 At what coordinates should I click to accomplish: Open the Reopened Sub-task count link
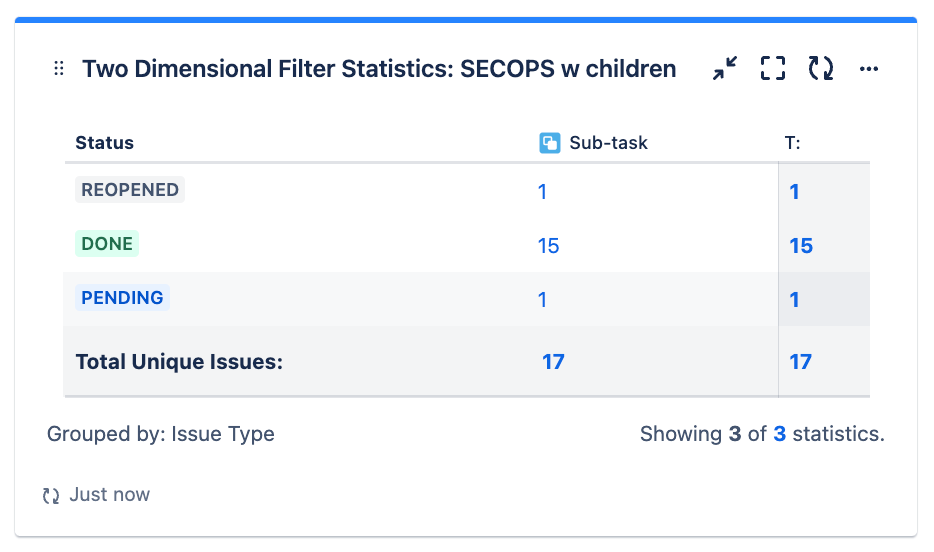coord(542,191)
